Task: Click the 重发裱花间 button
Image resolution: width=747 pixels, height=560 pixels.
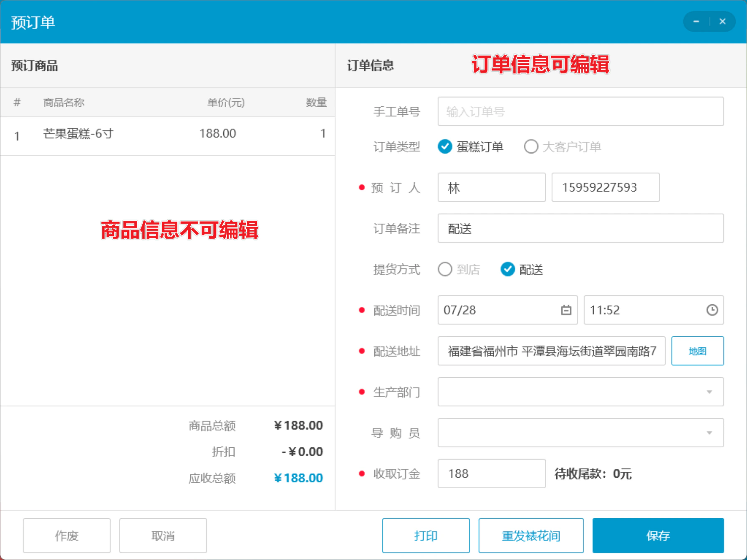Action: (531, 535)
